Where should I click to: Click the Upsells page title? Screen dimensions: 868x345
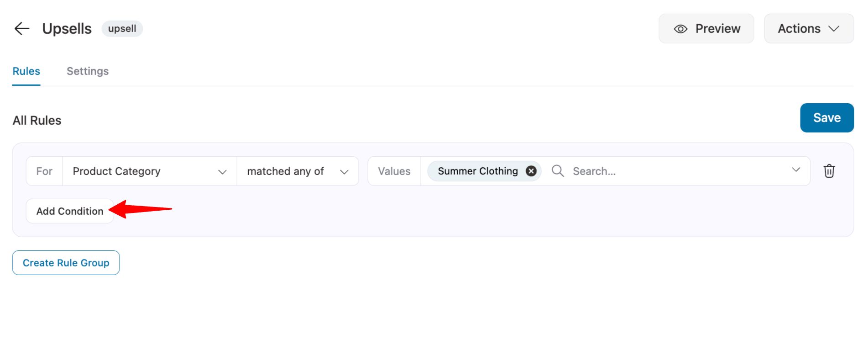tap(67, 29)
